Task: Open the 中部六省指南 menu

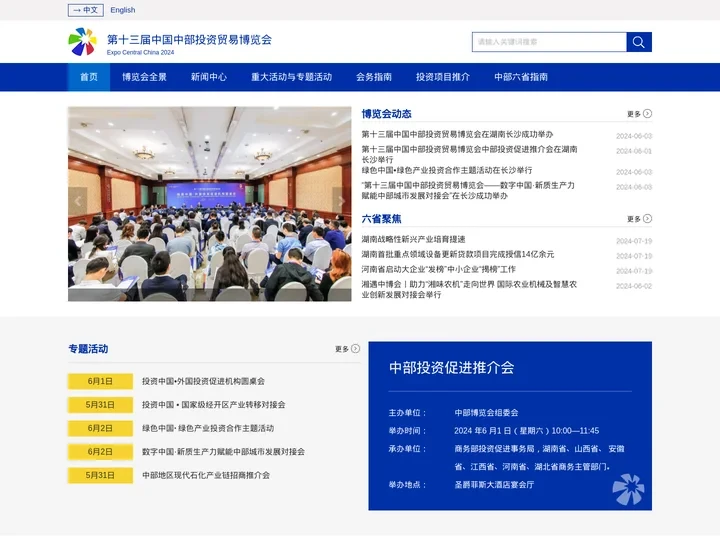Action: [x=521, y=77]
